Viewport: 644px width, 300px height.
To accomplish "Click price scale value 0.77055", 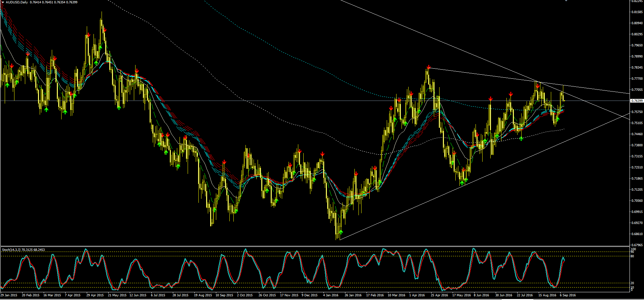I will pyautogui.click(x=637, y=90).
